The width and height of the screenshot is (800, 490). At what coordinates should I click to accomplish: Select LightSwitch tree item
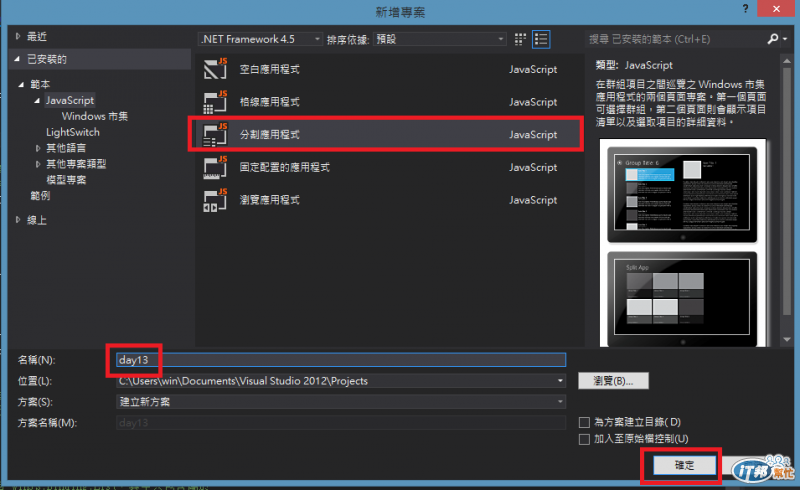73,132
